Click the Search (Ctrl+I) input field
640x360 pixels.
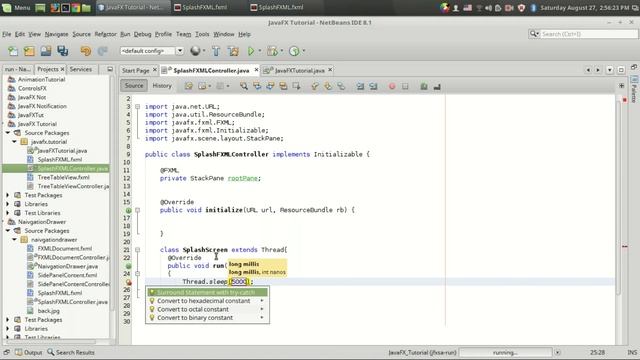[x=589, y=34]
